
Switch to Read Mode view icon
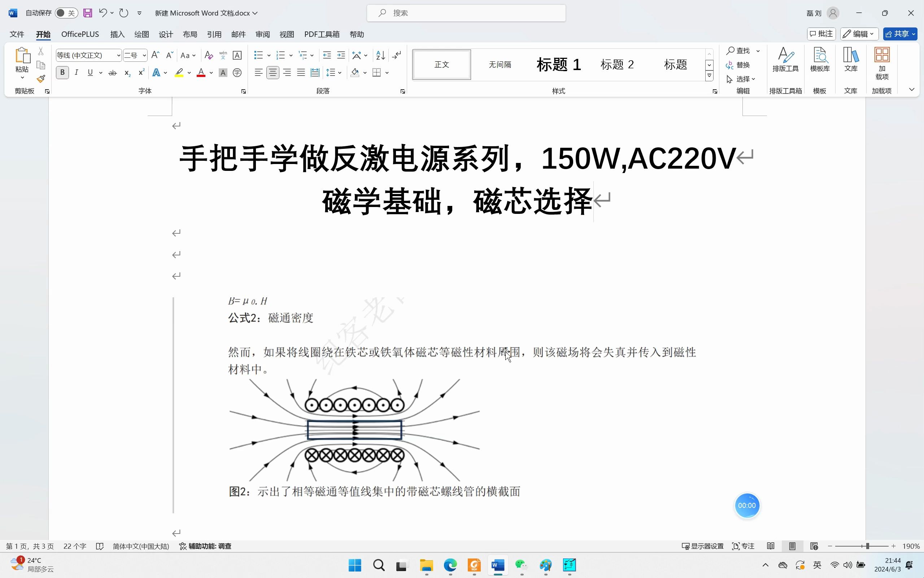tap(771, 546)
